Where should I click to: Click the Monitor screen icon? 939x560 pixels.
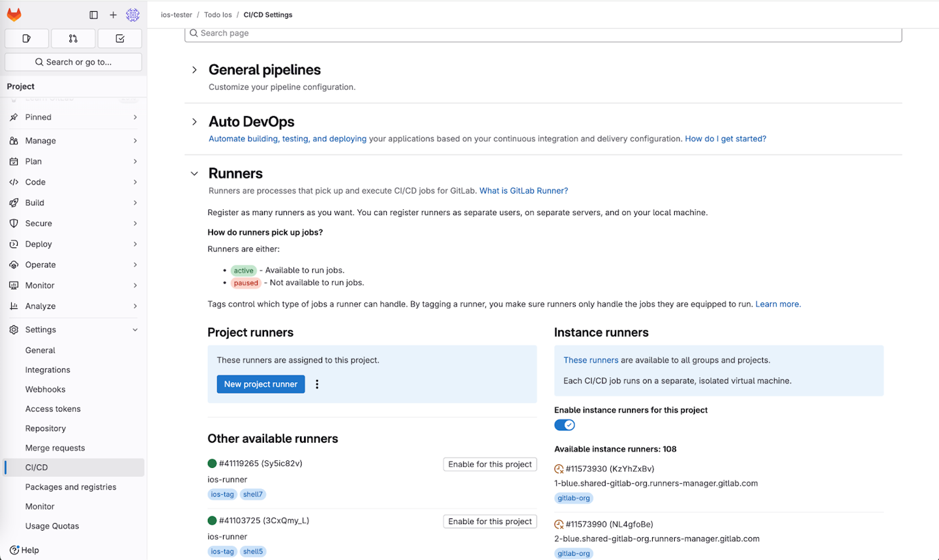pos(14,286)
